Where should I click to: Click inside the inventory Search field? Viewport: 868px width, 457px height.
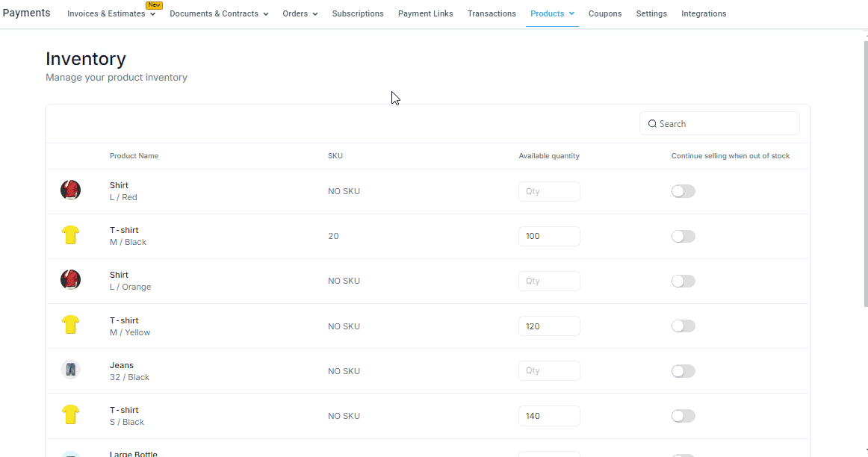tap(719, 124)
